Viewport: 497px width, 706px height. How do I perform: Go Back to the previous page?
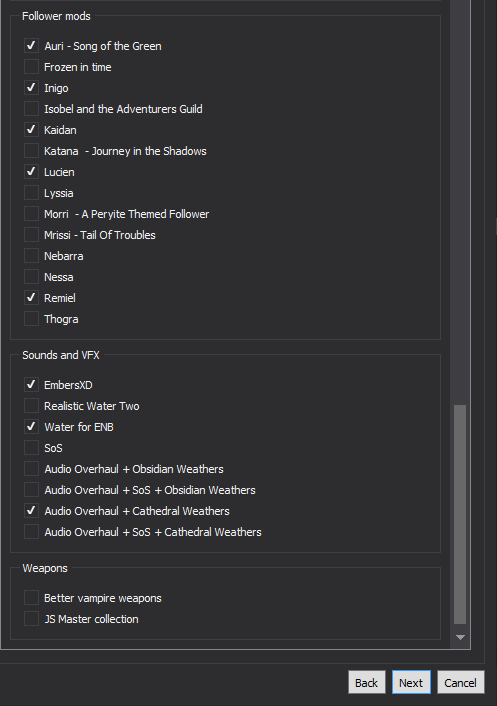[x=366, y=683]
